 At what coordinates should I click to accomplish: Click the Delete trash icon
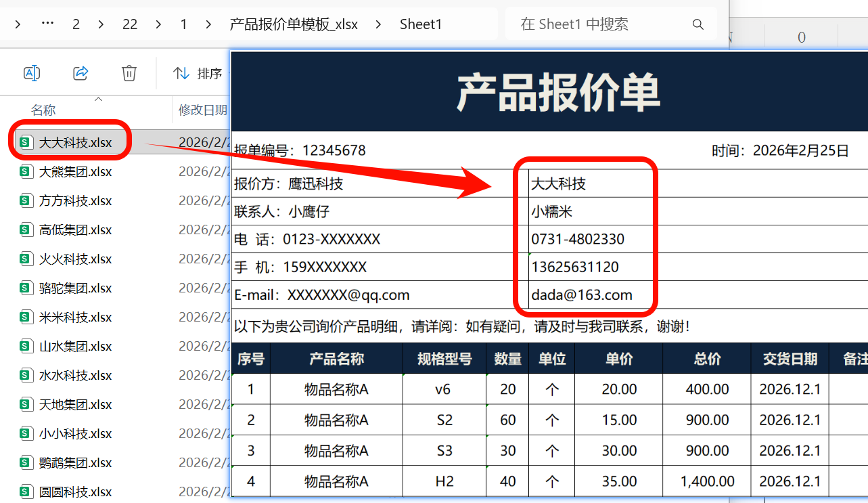click(x=129, y=72)
